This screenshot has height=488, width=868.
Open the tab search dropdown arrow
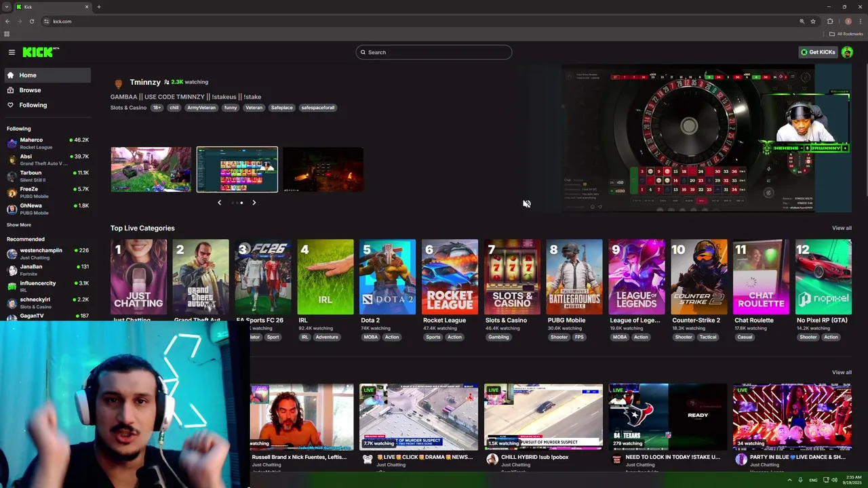(x=6, y=7)
